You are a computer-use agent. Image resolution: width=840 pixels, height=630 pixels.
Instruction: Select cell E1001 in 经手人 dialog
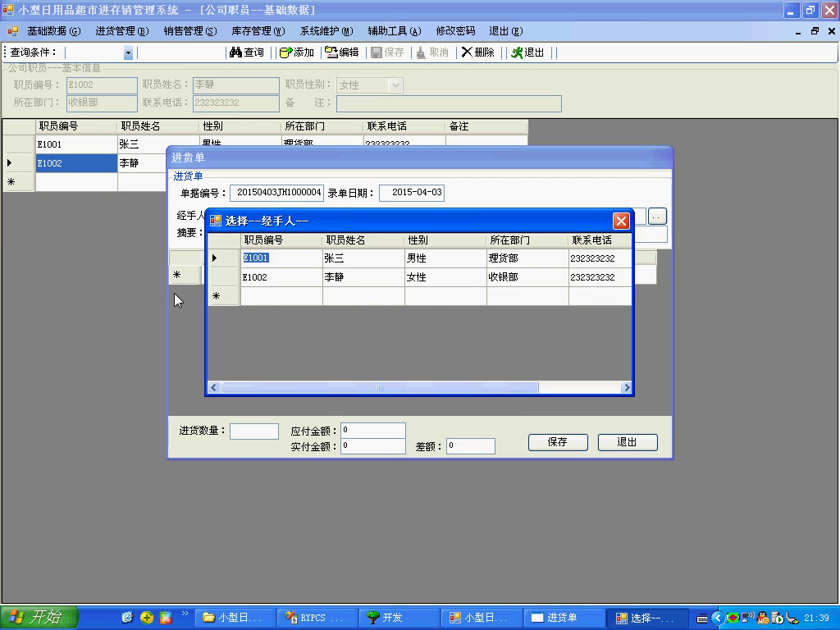281,258
